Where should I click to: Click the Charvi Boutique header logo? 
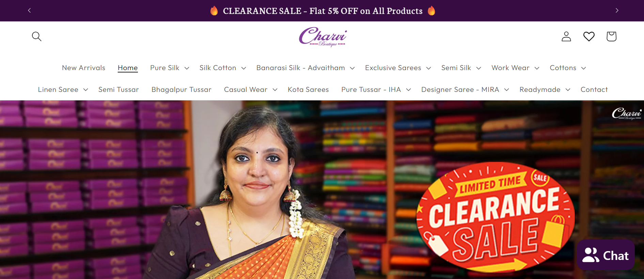coord(323,37)
